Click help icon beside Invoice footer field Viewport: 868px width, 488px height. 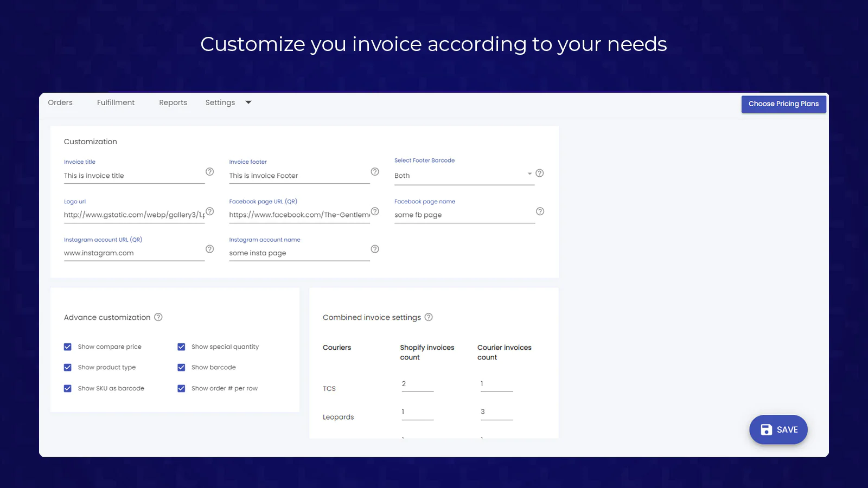[x=375, y=172]
